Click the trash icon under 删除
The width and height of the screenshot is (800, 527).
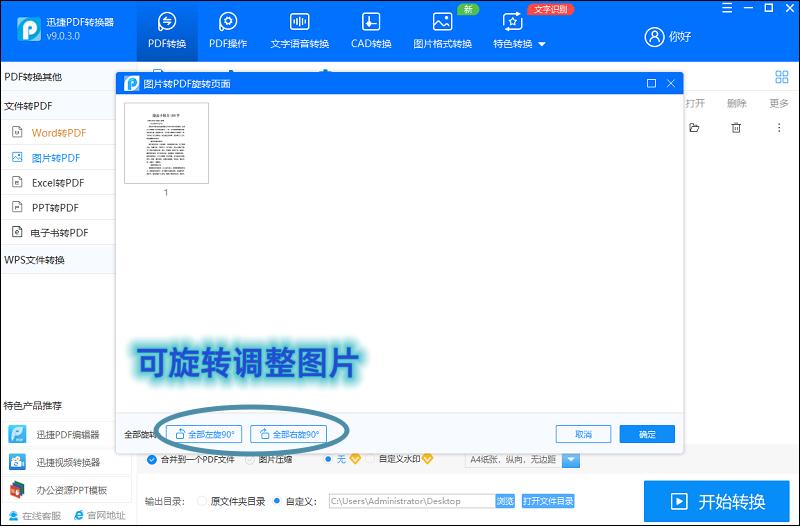pyautogui.click(x=736, y=128)
